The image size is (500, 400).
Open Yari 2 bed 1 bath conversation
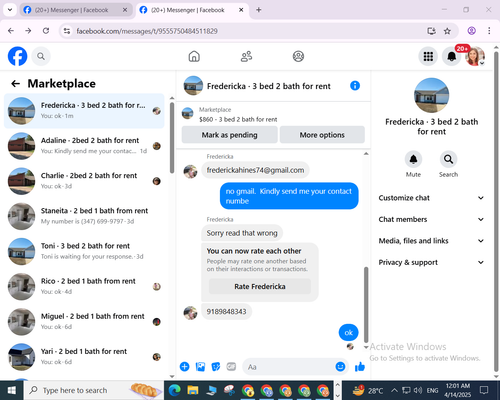(84, 357)
